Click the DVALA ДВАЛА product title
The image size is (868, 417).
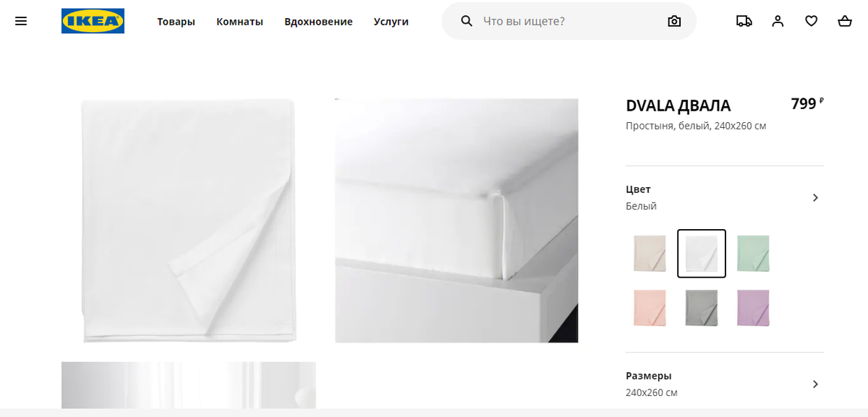pyautogui.click(x=678, y=106)
